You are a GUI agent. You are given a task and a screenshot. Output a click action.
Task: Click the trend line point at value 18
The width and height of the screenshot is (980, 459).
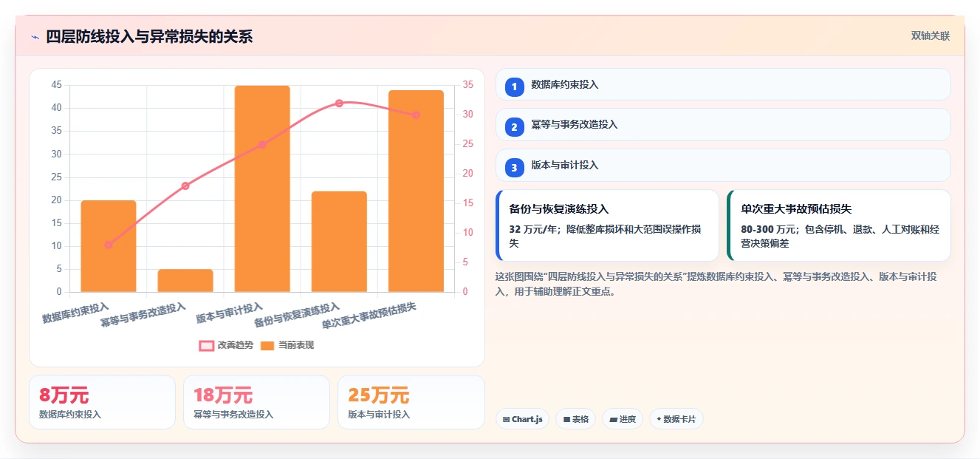coord(185,186)
